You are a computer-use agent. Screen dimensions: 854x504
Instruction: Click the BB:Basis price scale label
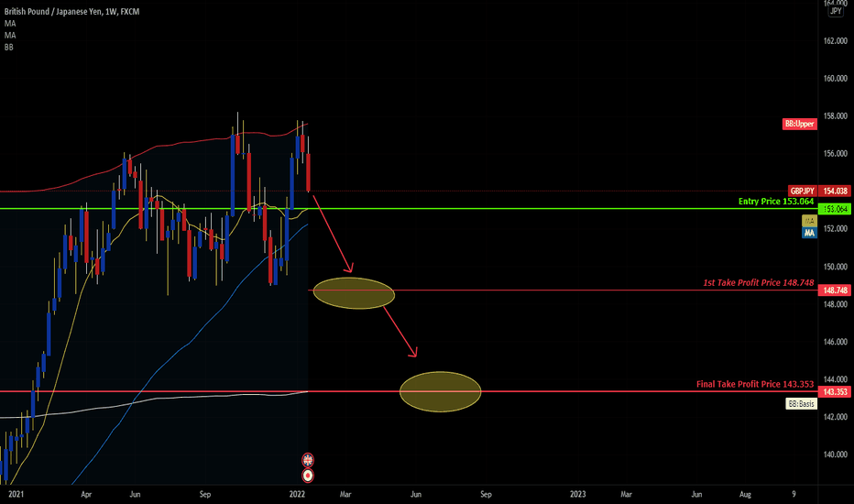801,404
